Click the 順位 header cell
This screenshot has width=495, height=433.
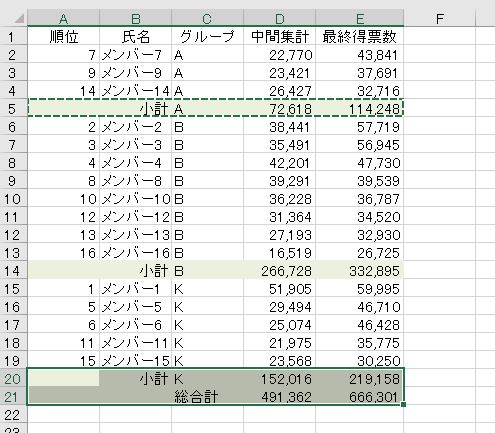click(63, 37)
